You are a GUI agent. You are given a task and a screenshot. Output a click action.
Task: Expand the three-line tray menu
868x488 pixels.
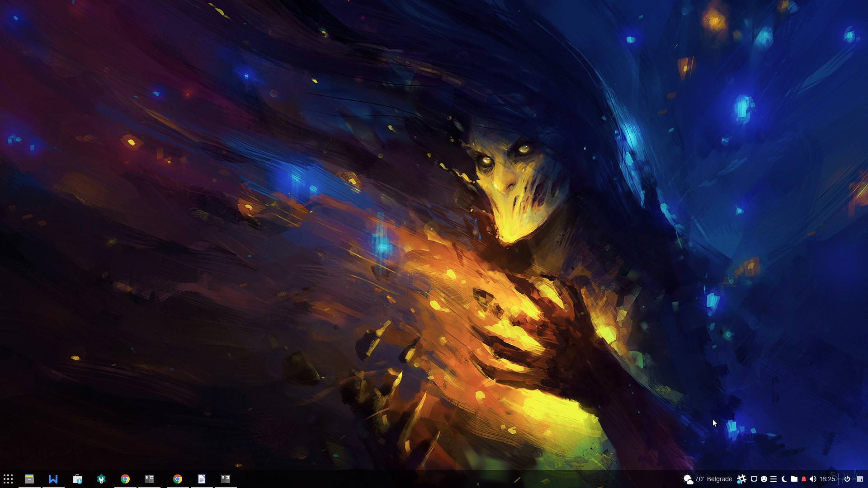774,479
